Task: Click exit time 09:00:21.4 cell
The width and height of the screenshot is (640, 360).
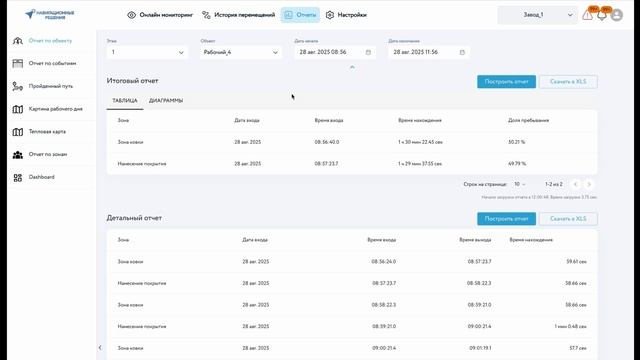Action: click(x=479, y=327)
